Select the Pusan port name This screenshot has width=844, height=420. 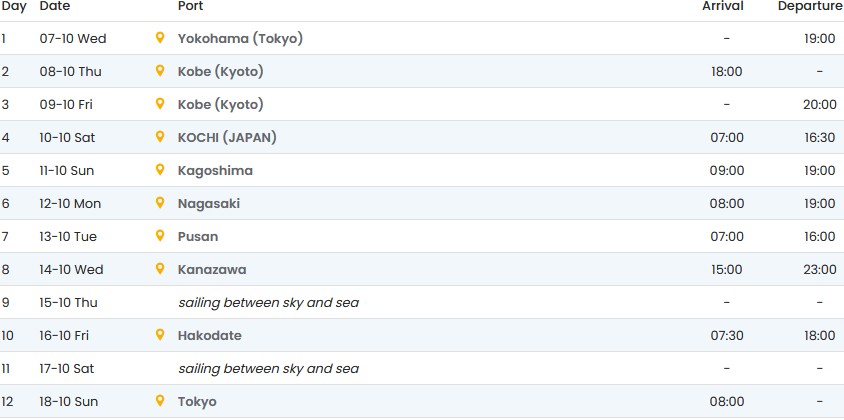point(197,237)
